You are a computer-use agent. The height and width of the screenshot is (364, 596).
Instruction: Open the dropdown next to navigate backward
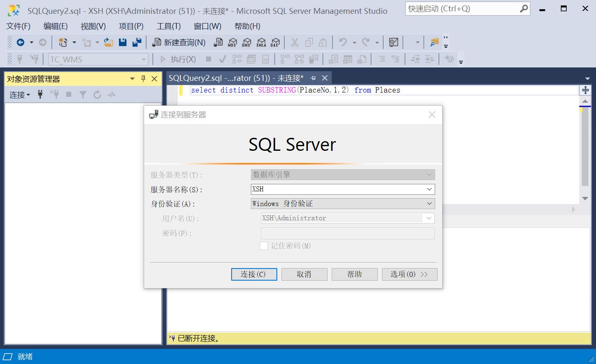coord(31,42)
